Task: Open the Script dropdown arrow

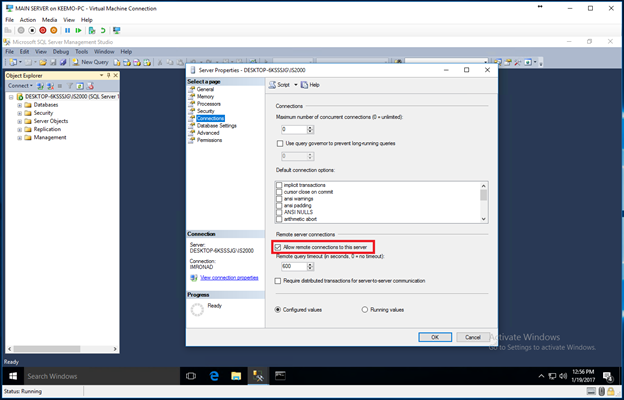Action: point(296,85)
